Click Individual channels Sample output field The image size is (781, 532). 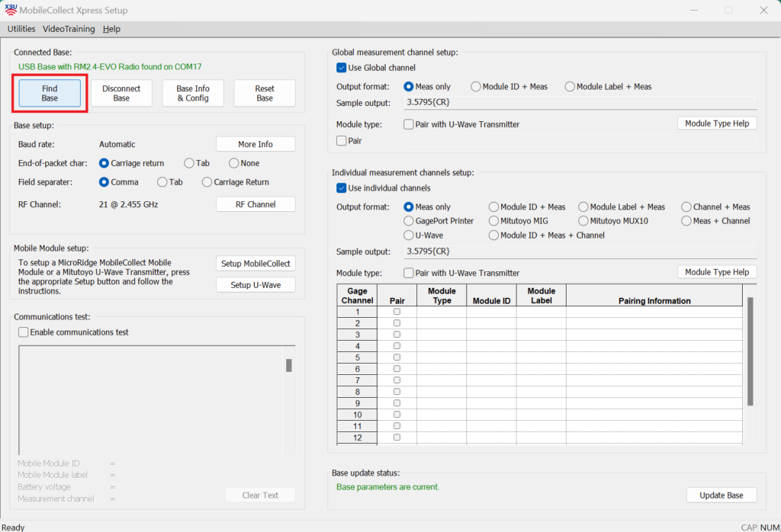point(580,252)
